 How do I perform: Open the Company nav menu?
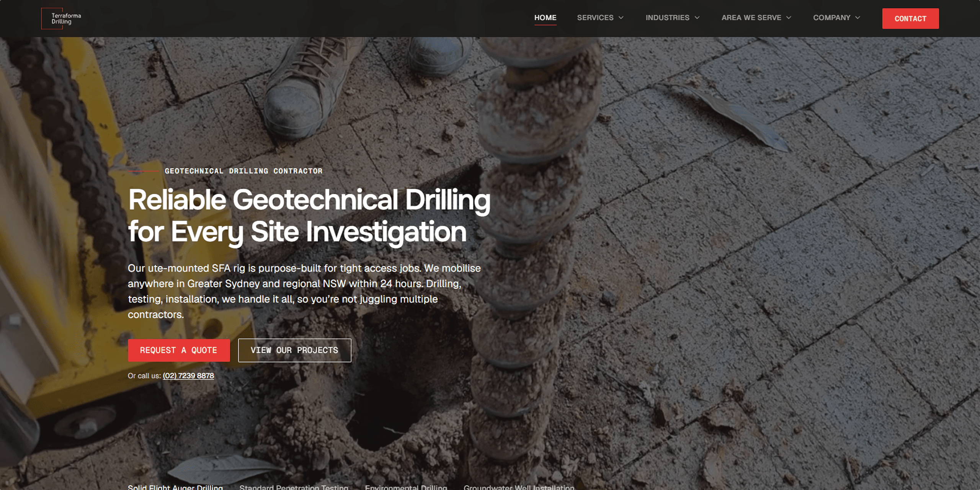[x=831, y=18]
